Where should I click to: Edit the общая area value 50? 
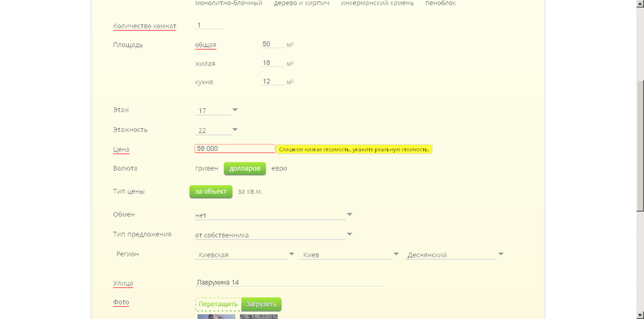(x=272, y=44)
